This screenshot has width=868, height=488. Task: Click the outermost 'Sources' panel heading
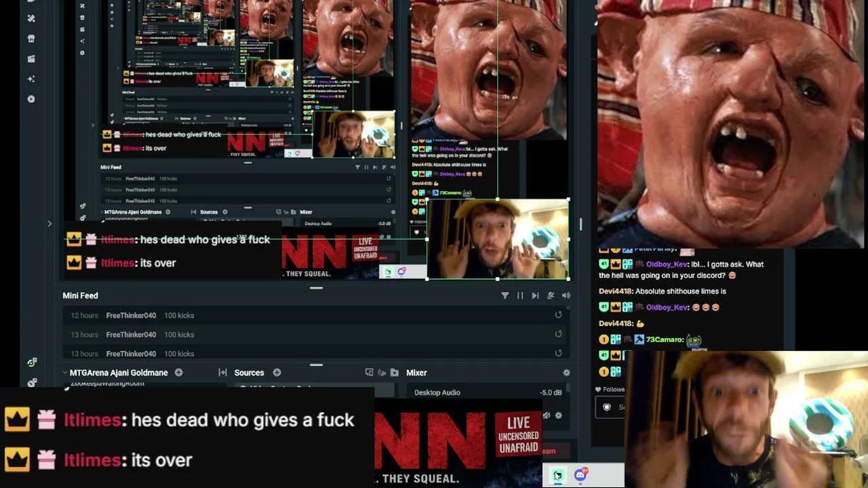tap(249, 373)
